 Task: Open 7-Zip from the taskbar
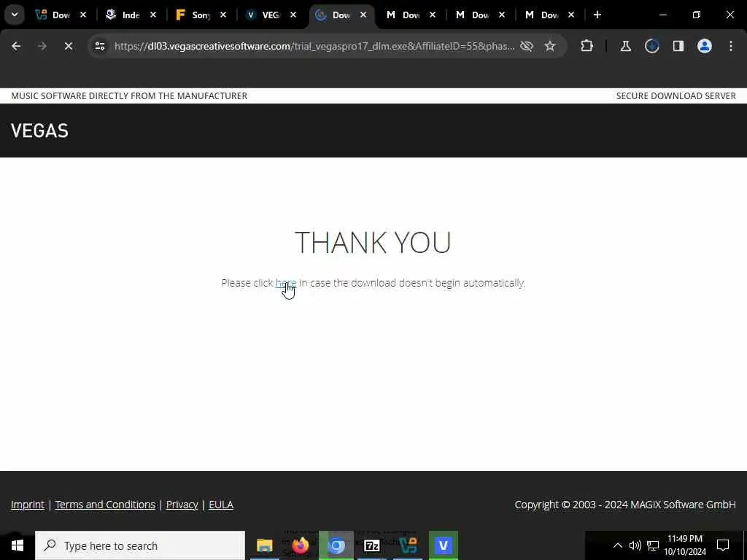tap(371, 545)
